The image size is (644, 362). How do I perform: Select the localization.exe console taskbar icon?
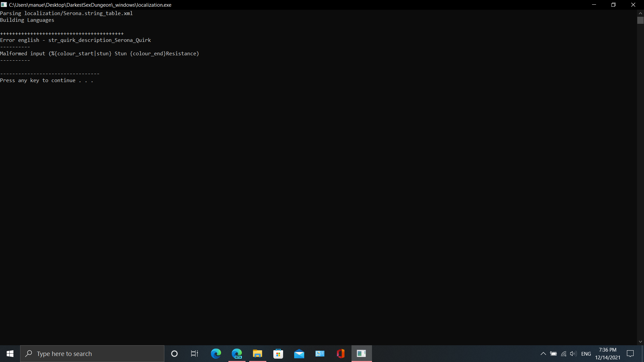point(362,354)
